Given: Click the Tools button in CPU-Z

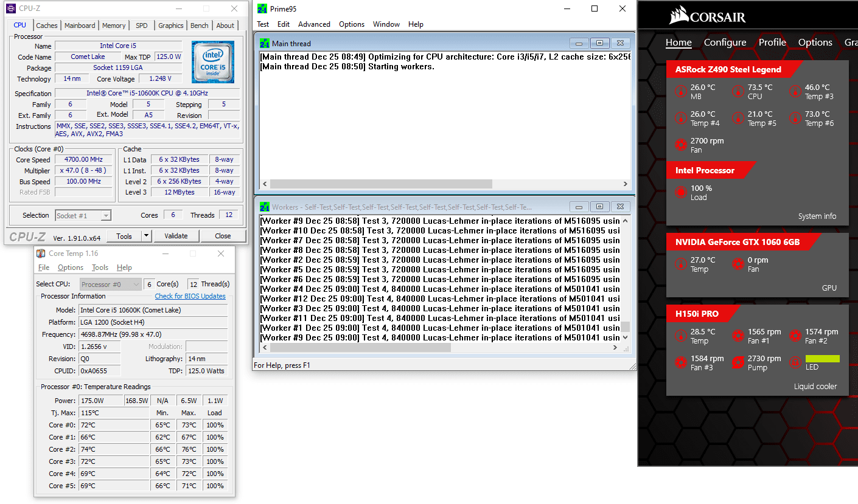Looking at the screenshot, I should coord(124,236).
